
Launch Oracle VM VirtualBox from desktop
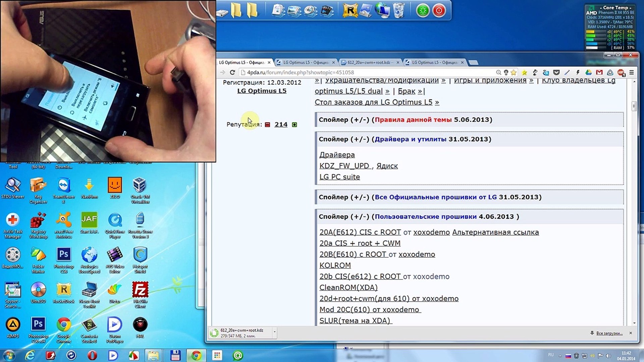tap(140, 190)
